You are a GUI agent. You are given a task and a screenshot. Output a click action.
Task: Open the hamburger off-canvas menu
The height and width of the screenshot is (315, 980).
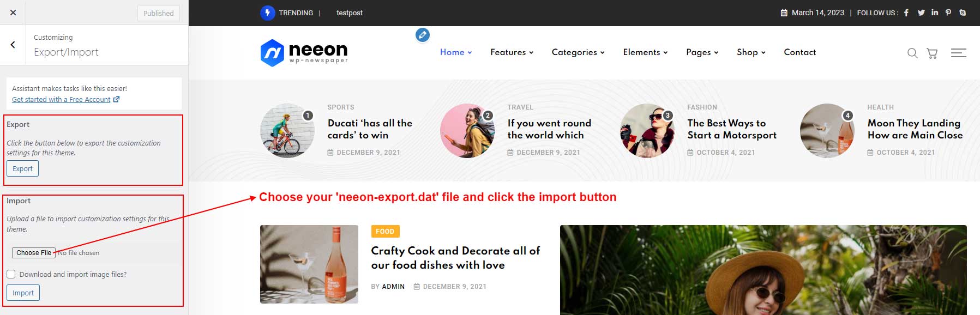click(x=959, y=53)
